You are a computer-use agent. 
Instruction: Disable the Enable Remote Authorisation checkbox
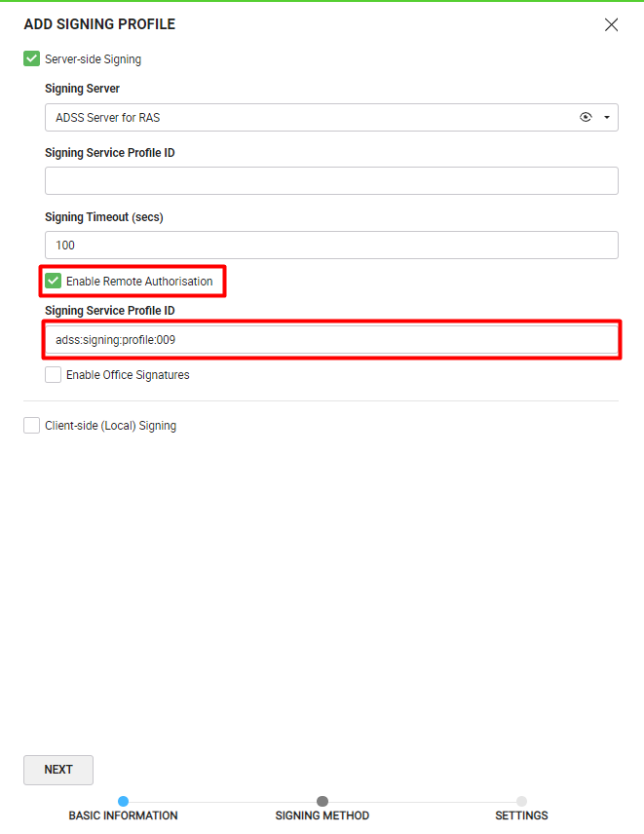(x=54, y=282)
